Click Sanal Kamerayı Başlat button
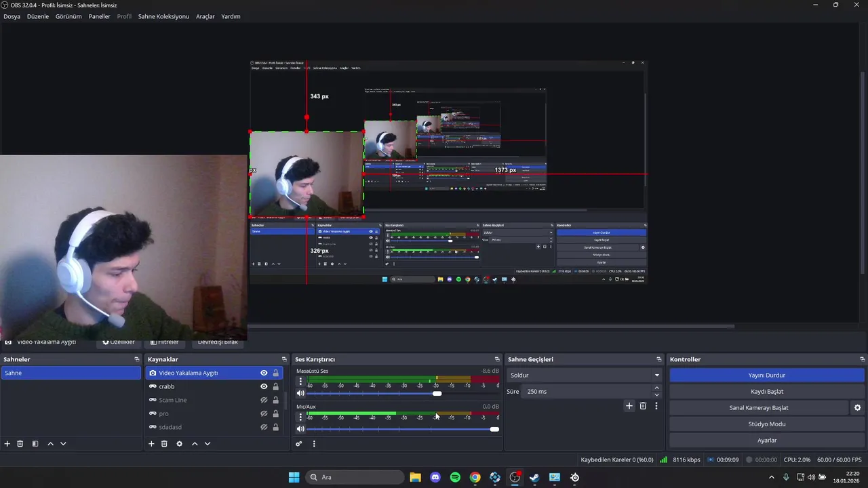This screenshot has height=488, width=868. coord(759,408)
